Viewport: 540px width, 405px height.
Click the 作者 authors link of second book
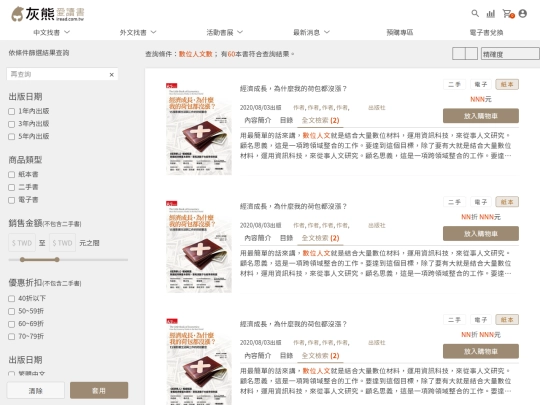[x=321, y=226]
